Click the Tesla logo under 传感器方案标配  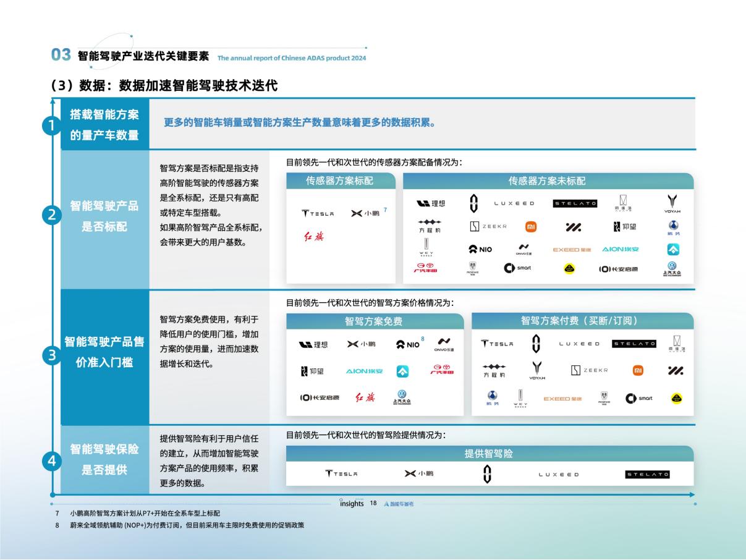(318, 214)
